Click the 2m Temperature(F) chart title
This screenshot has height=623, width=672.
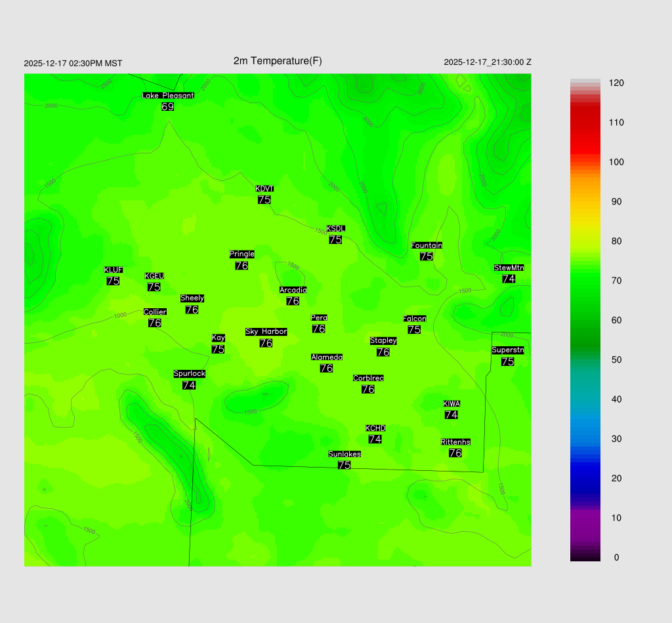278,61
